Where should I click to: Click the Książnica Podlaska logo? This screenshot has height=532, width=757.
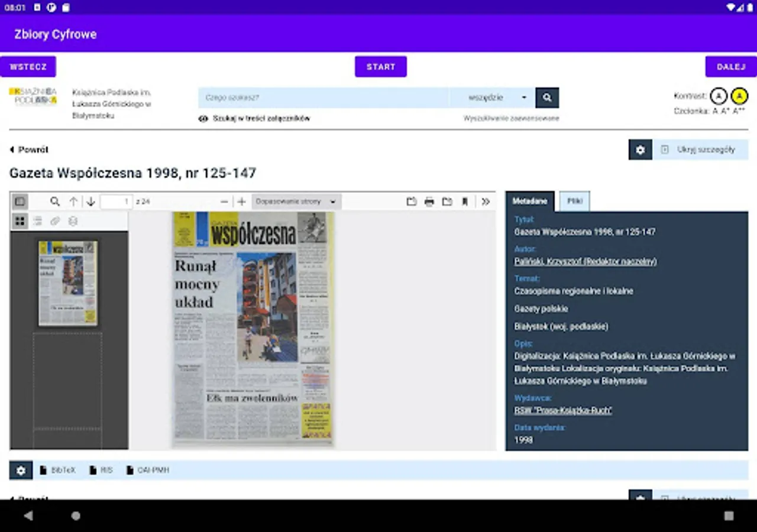point(33,96)
